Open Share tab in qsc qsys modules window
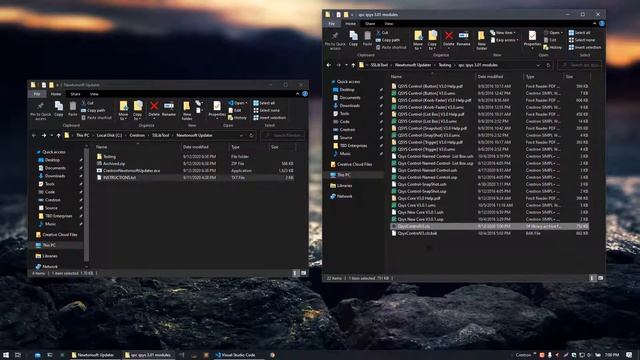The image size is (640, 360). coord(370,24)
